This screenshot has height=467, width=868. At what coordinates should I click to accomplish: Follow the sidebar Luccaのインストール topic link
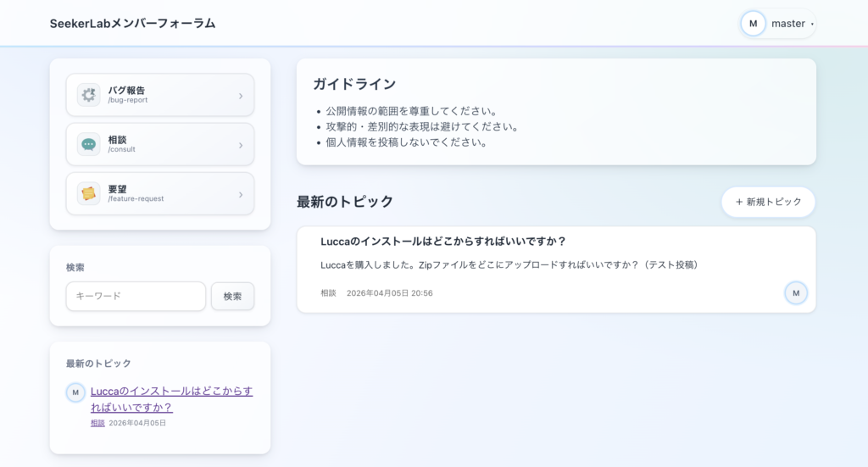pyautogui.click(x=171, y=399)
